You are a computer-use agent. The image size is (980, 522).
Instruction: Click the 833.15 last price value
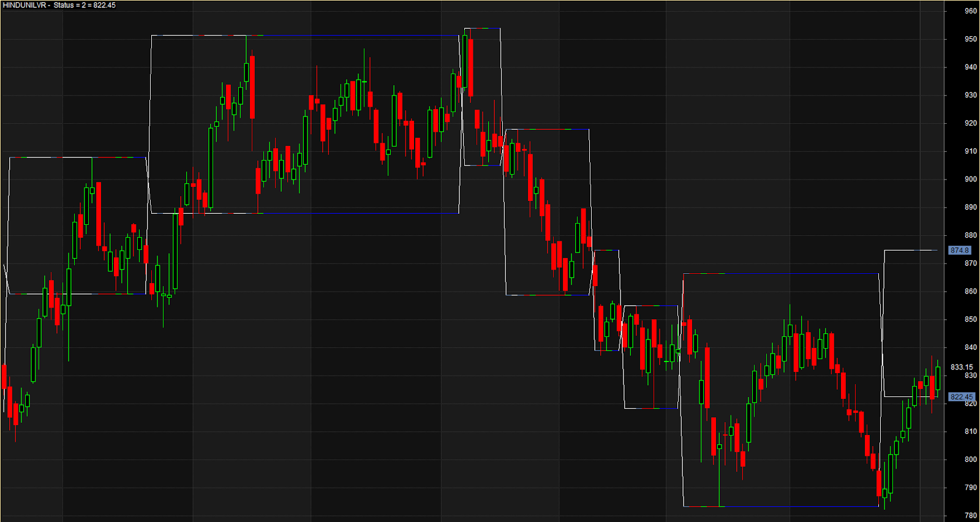(962, 367)
